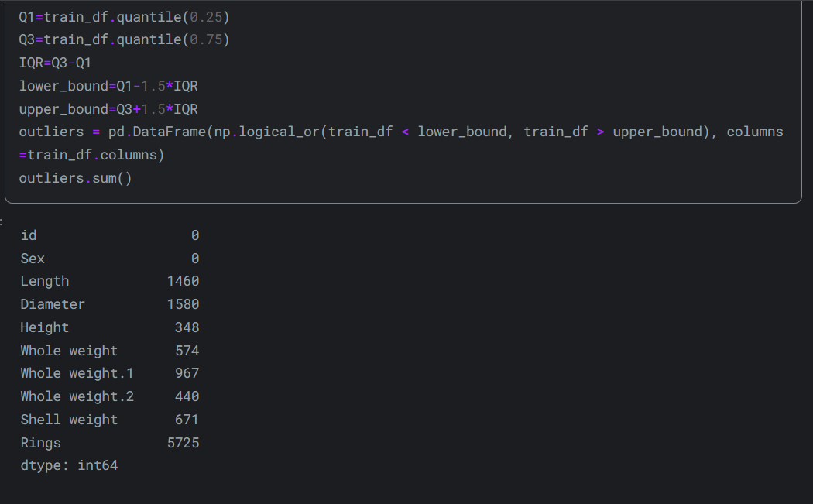This screenshot has height=504, width=813.
Task: Click the Q3 quantile code line
Action: point(124,39)
